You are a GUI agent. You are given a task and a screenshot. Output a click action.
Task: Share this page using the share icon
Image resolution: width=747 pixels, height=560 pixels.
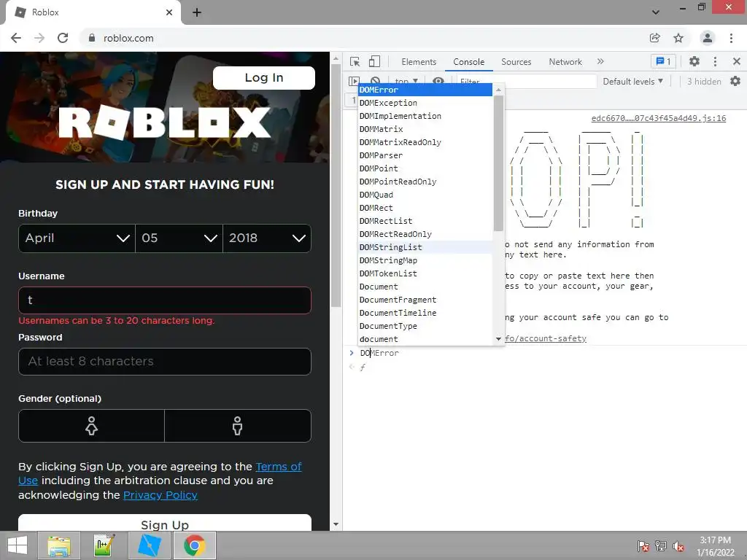point(655,38)
